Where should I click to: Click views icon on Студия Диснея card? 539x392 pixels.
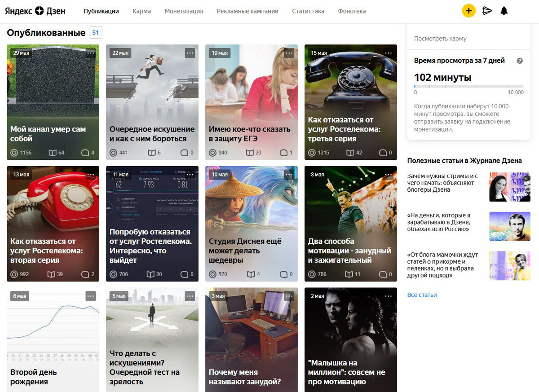[212, 274]
